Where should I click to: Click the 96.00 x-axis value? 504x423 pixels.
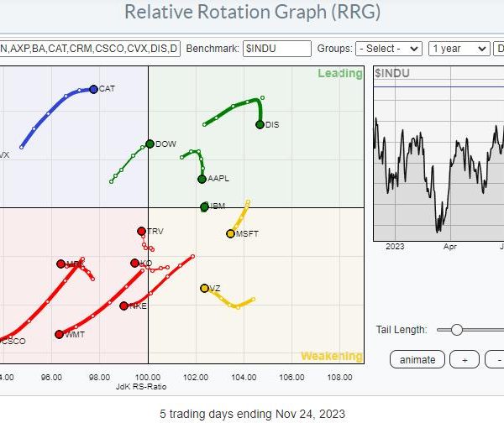[x=51, y=377]
